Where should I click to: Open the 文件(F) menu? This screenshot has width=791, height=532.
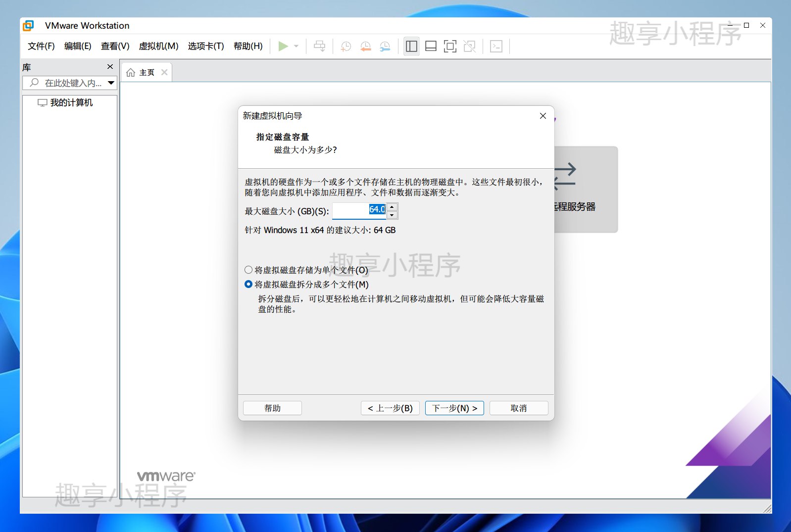pos(41,46)
